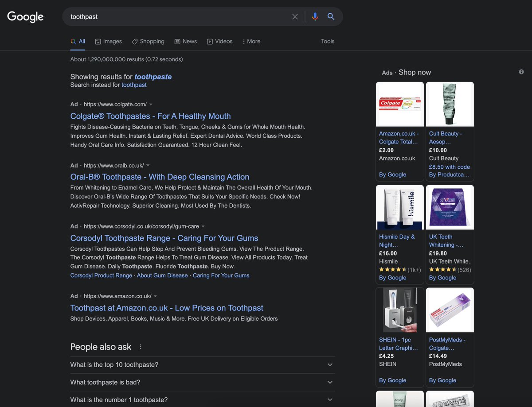The width and height of the screenshot is (532, 407).
Task: Switch to the News tab
Action: [x=186, y=41]
